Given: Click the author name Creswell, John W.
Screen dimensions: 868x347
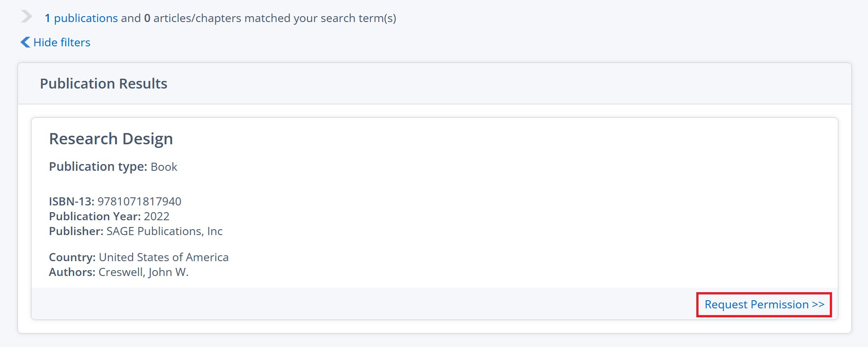Looking at the screenshot, I should click(143, 272).
